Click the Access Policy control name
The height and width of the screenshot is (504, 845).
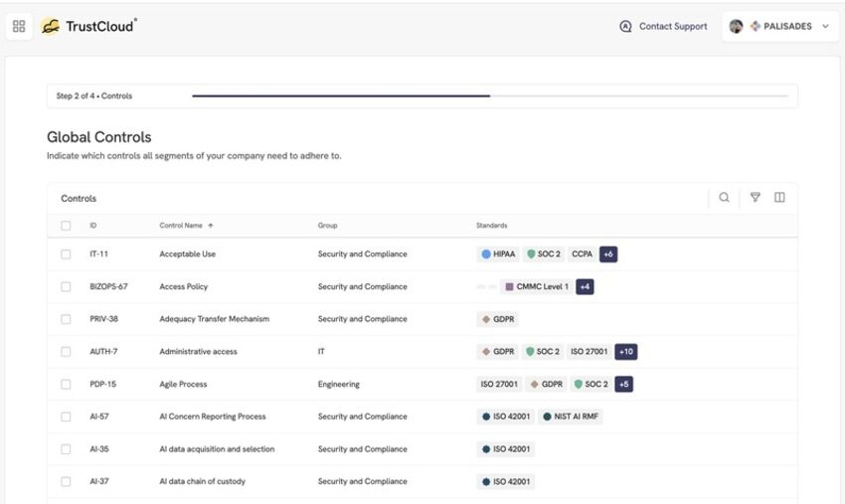[183, 286]
